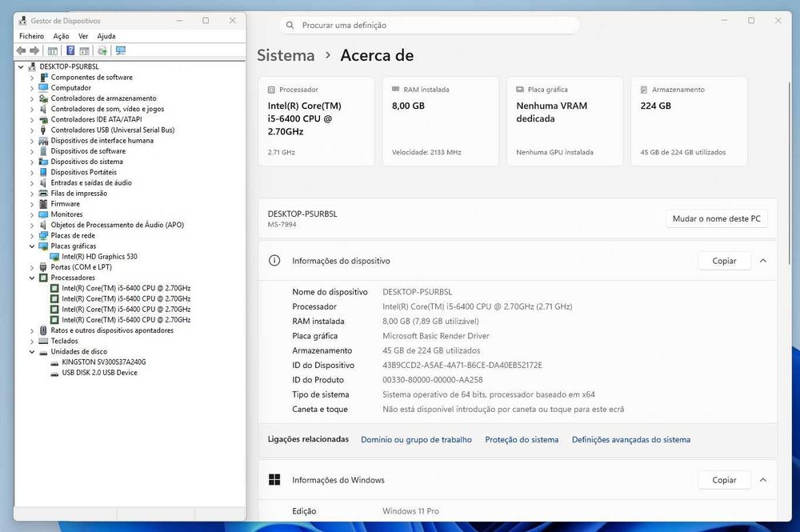This screenshot has height=532, width=800.
Task: Open the Proteção do sistema link
Action: click(522, 439)
